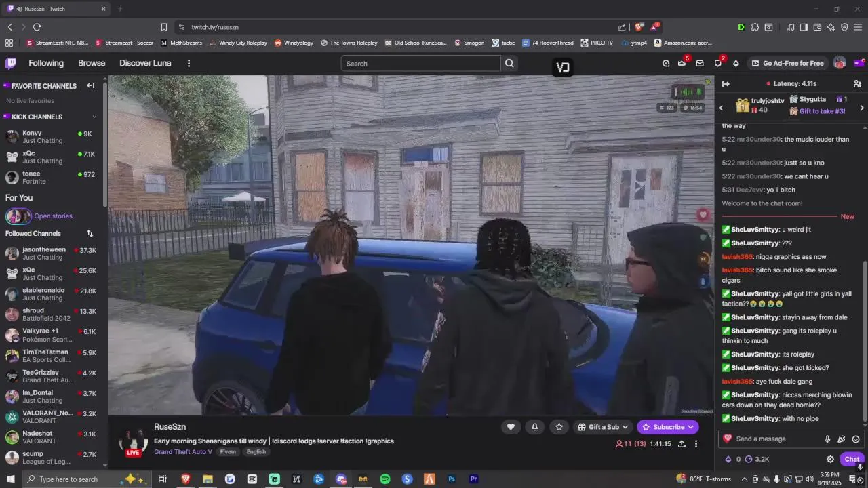
Task: Toggle the browser sidebar panel icon
Action: (804, 27)
